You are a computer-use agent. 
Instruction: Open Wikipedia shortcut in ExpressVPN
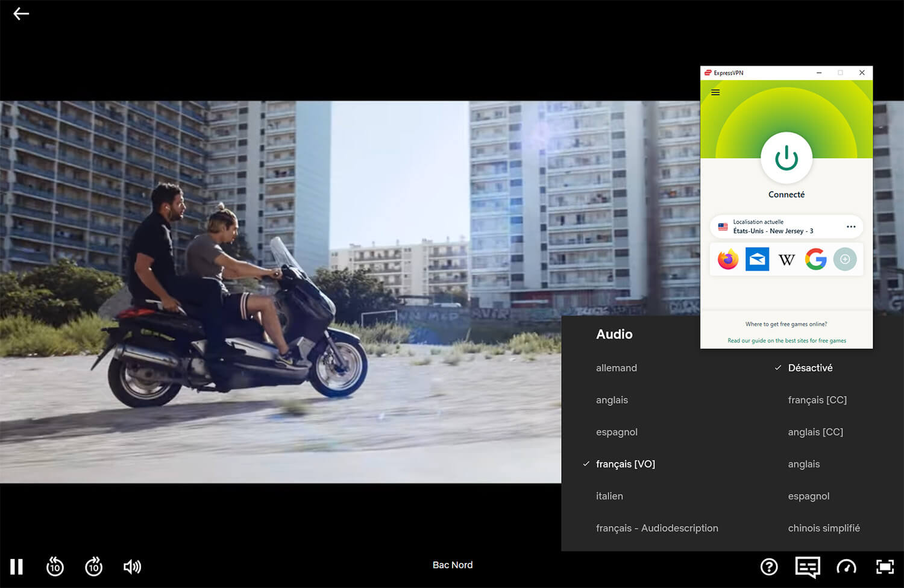pos(786,260)
